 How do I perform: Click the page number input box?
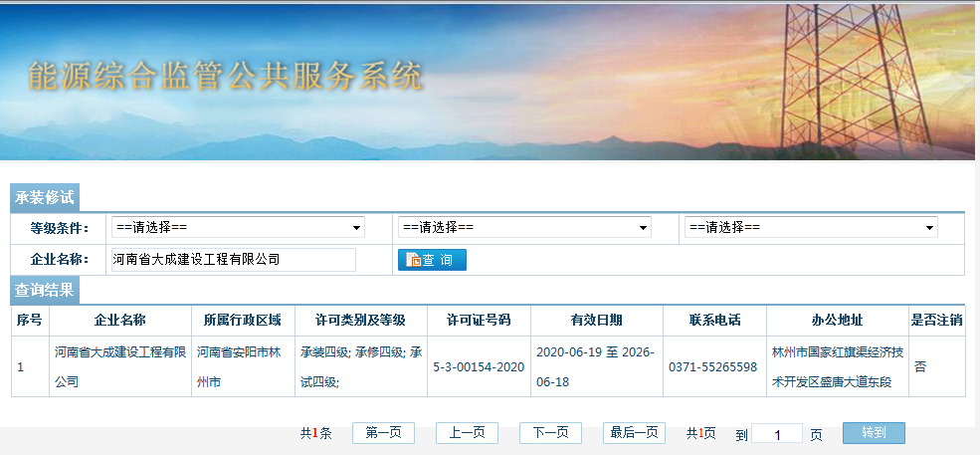click(x=777, y=434)
